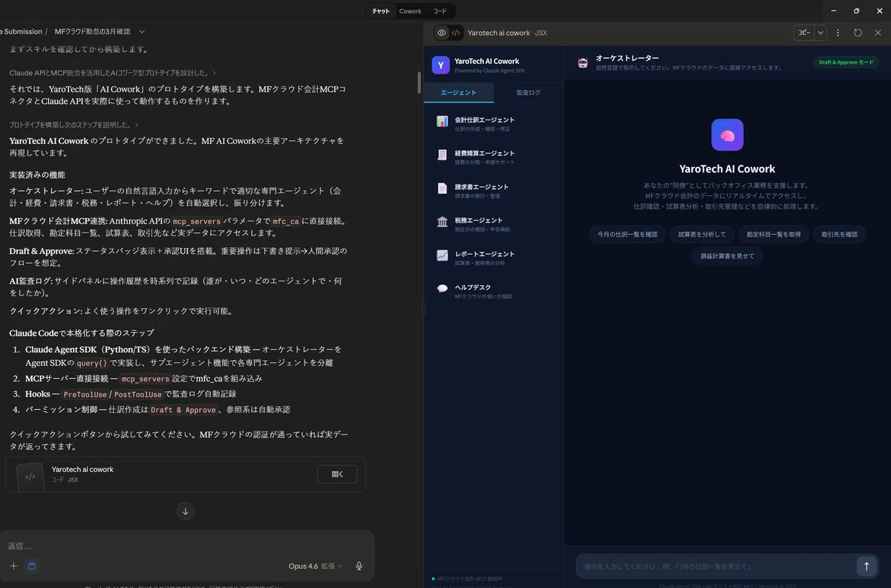891x588 pixels.
Task: Expand the 'Claude APIとMCP統合' thinking summary
Action: tap(112, 73)
